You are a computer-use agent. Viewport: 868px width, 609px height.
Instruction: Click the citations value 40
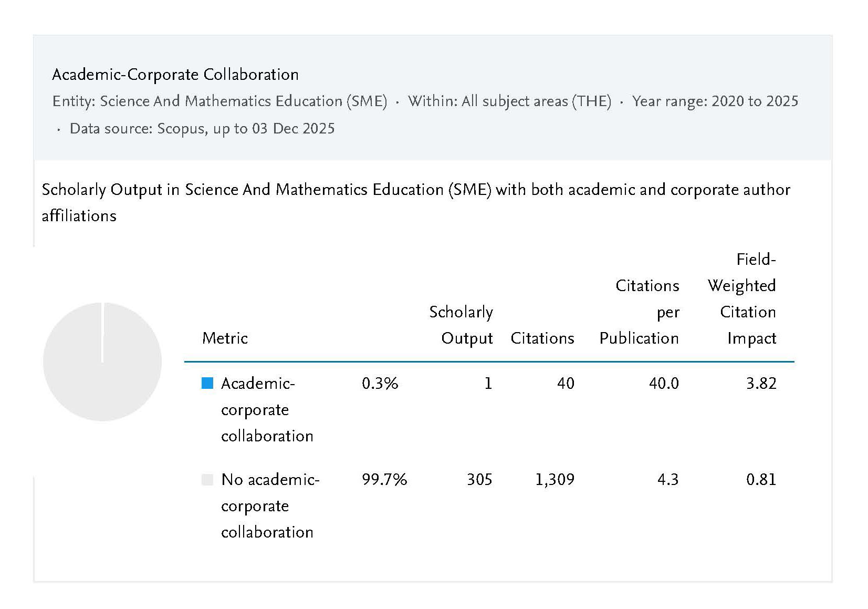coord(566,383)
